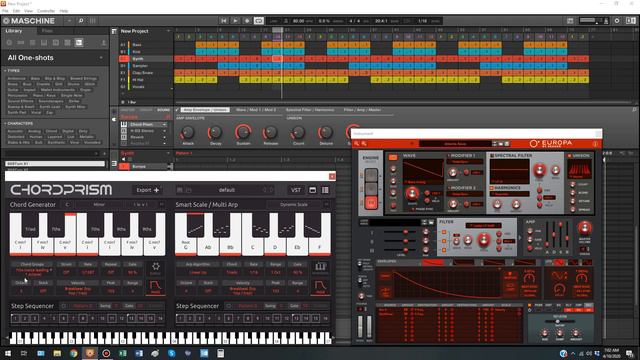Click the Smart Scale Hold envelope icon

click(320, 287)
